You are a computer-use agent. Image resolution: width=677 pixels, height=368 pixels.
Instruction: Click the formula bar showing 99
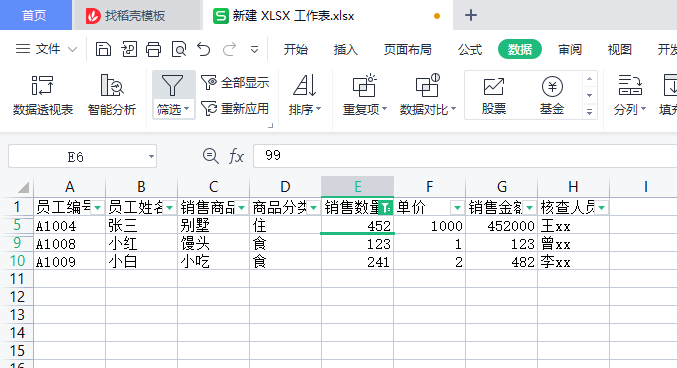tap(465, 156)
